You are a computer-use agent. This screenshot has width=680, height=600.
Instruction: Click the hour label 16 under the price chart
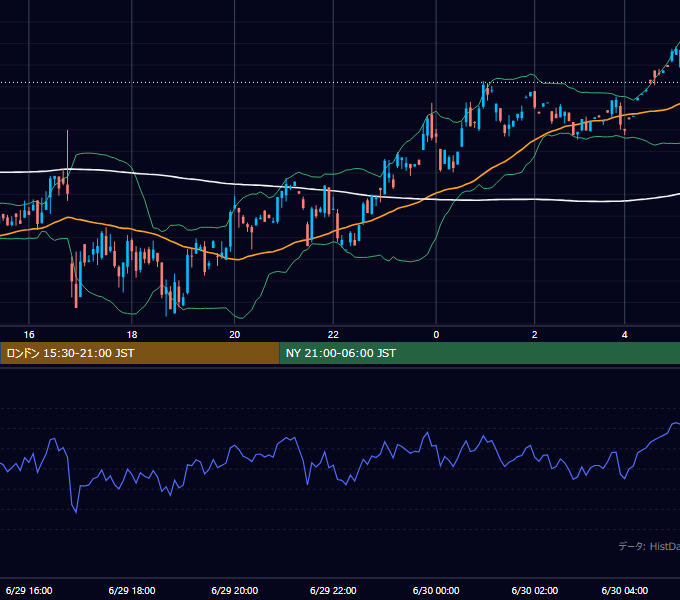29,335
